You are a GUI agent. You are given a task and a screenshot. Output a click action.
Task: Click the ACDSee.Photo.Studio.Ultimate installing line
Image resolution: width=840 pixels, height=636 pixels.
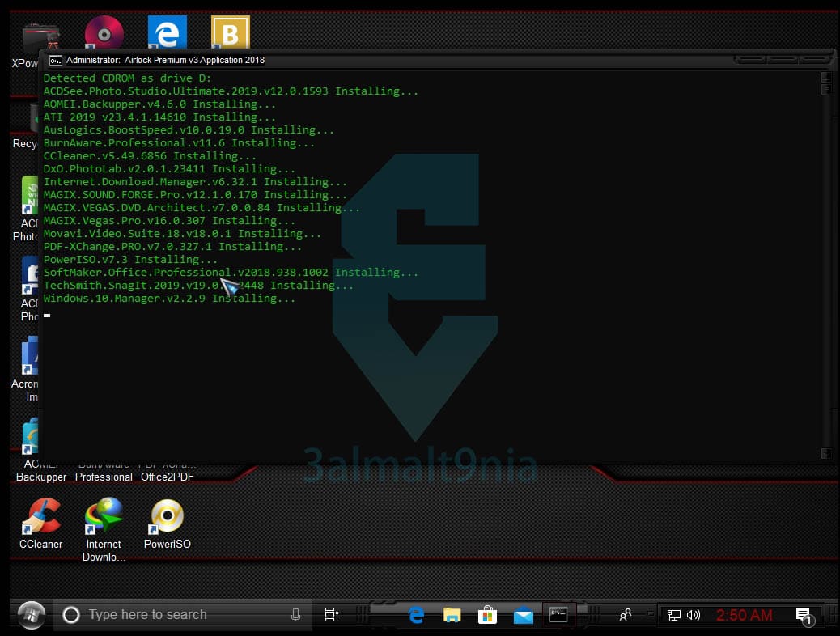coord(231,91)
